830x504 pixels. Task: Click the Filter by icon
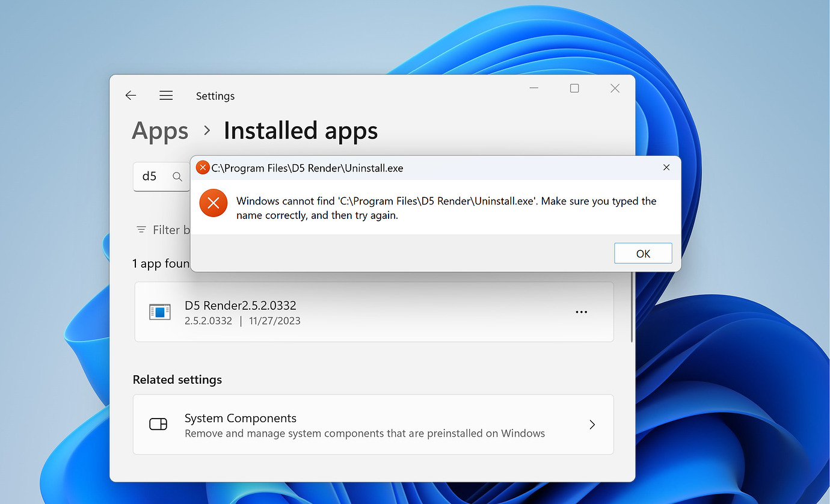(141, 230)
